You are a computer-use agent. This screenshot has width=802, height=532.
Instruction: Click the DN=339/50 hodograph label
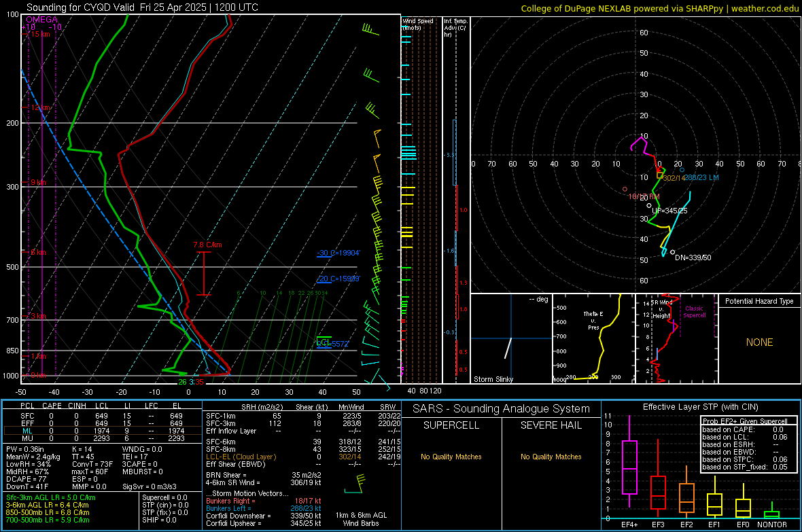(693, 258)
